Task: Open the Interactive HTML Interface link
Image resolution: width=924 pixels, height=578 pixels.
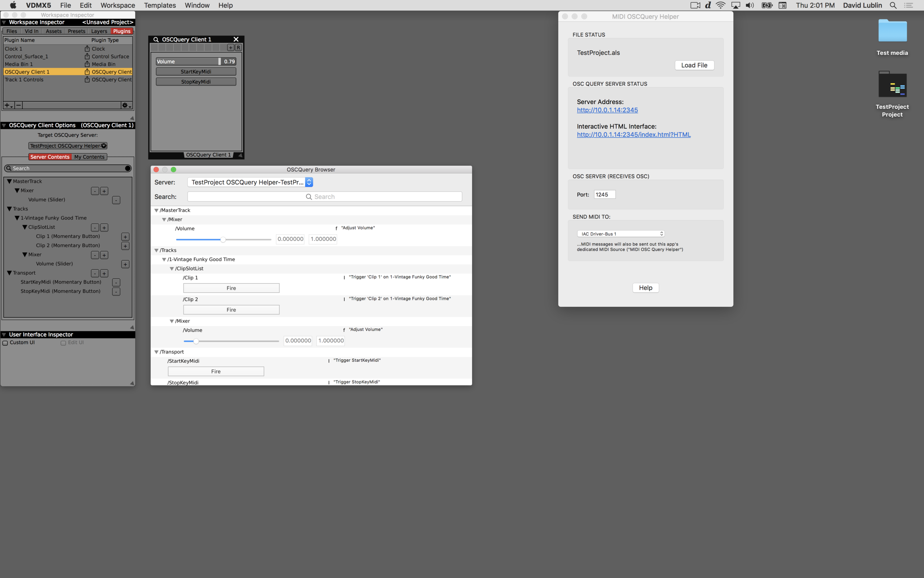Action: 633,135
